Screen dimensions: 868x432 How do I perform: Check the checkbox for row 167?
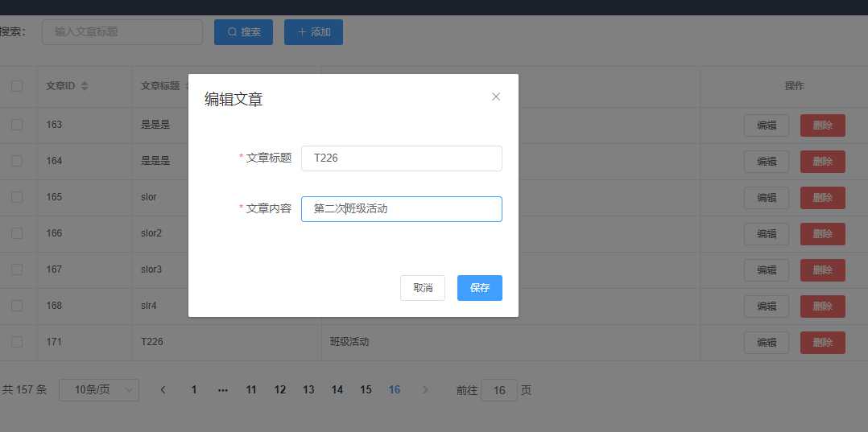click(x=17, y=269)
